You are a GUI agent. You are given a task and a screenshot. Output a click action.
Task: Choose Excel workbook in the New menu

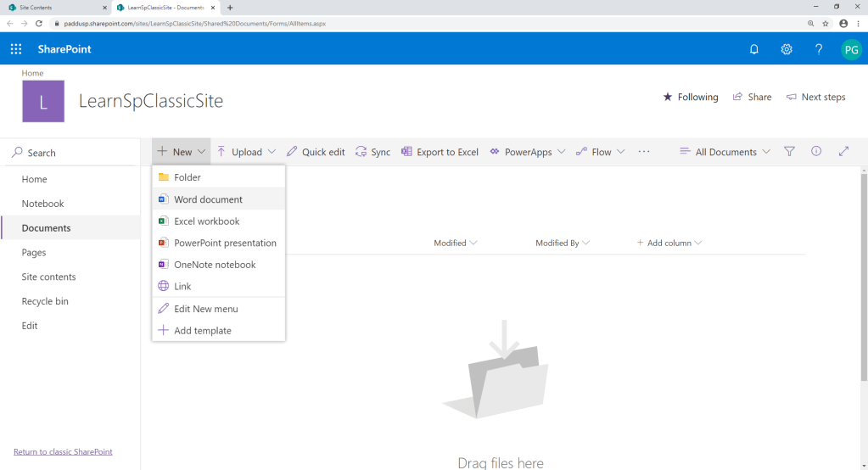tap(206, 221)
